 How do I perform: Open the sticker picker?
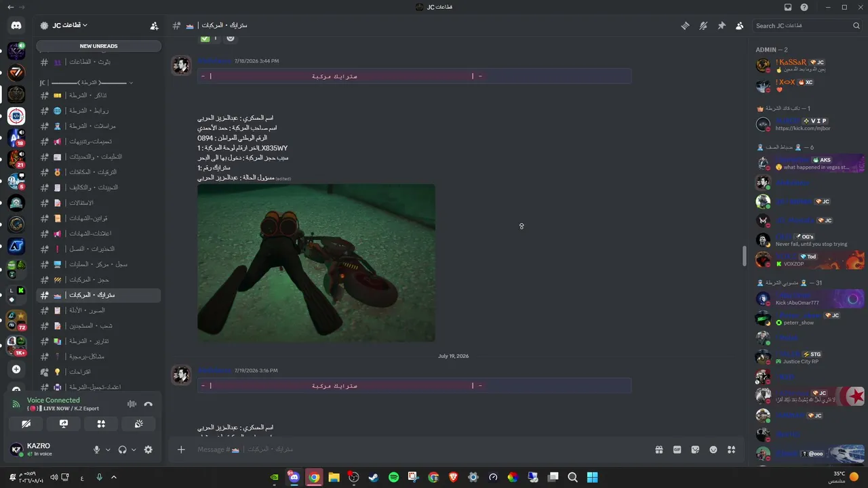pyautogui.click(x=695, y=449)
